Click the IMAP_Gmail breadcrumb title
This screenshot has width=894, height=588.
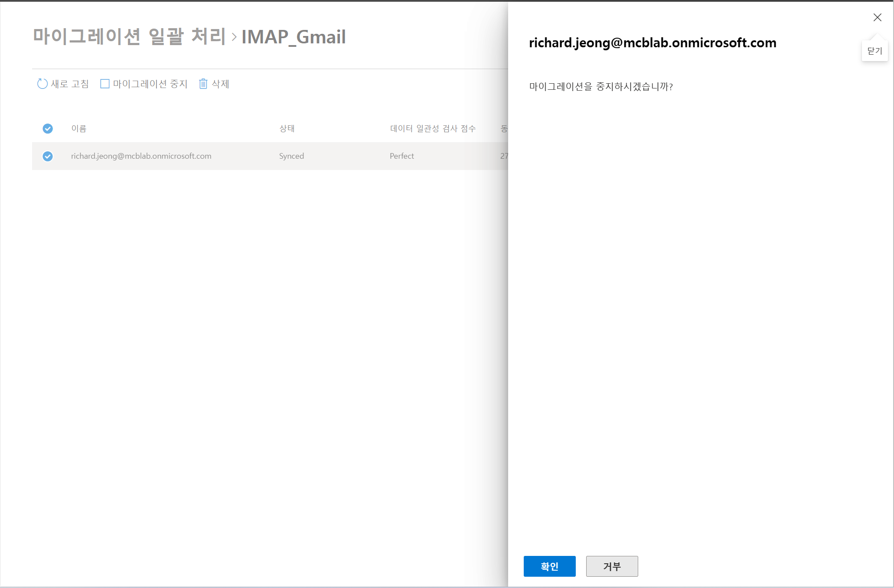pyautogui.click(x=294, y=37)
